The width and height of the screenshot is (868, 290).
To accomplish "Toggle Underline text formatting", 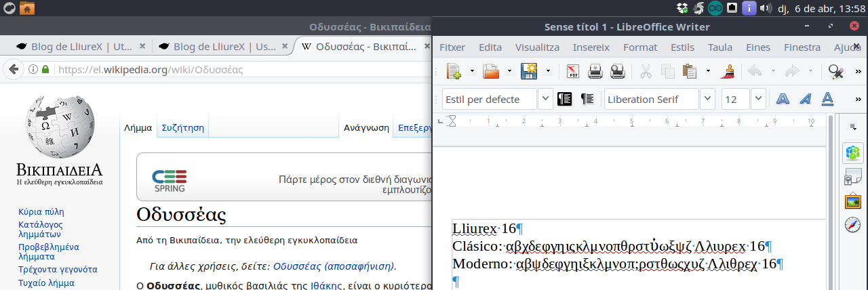I will [x=827, y=99].
